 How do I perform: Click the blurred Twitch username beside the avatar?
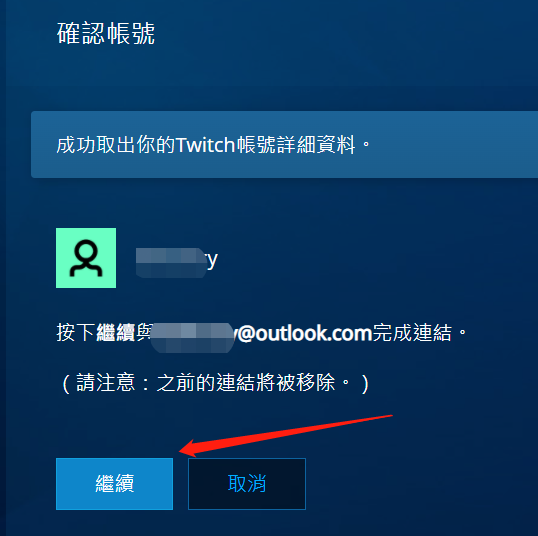coord(172,263)
